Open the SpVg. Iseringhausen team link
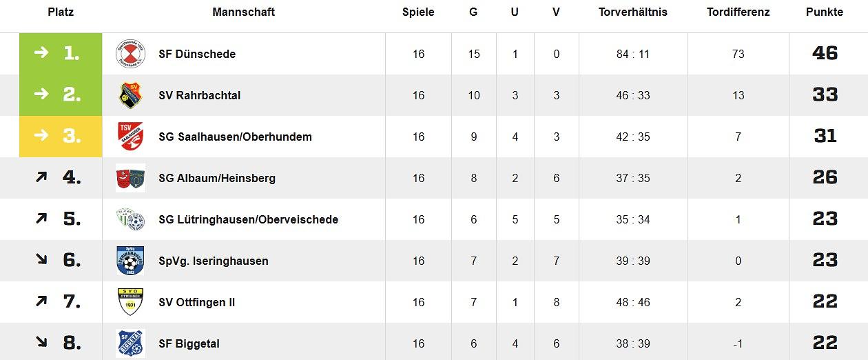Viewport: 868px width, 360px height. click(213, 261)
